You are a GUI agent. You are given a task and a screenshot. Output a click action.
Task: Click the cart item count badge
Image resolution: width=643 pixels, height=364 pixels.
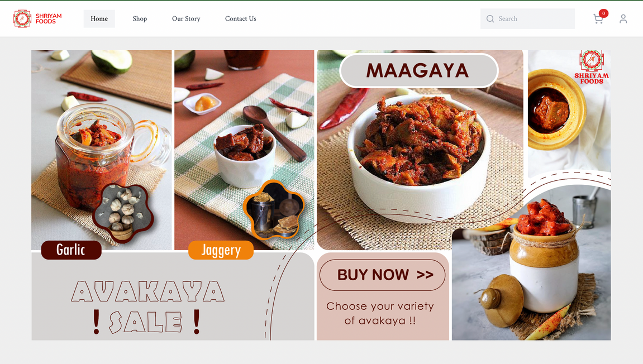pyautogui.click(x=604, y=13)
